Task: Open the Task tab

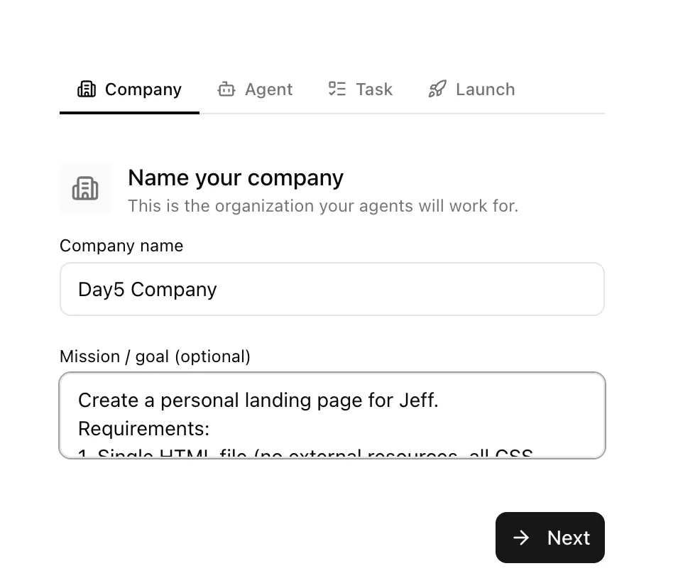Action: point(373,89)
